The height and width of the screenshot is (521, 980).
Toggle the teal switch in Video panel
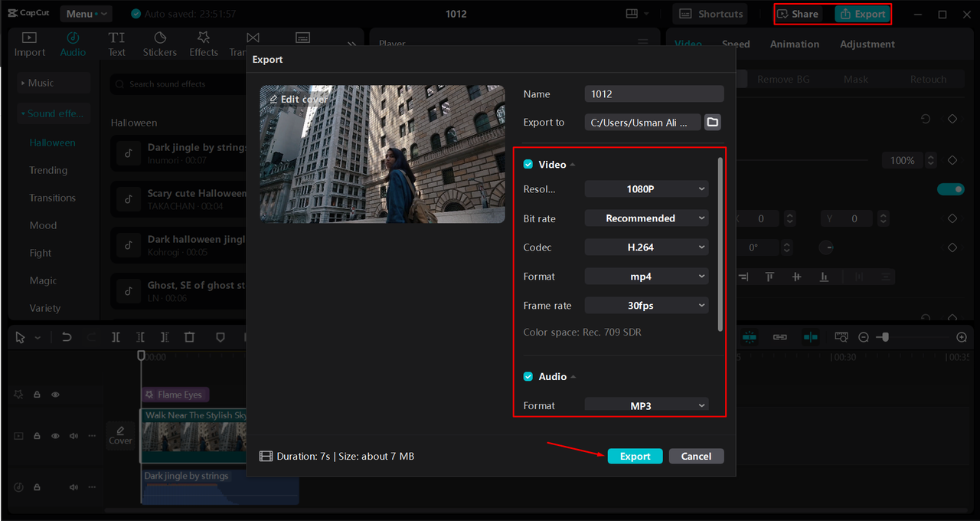click(951, 189)
